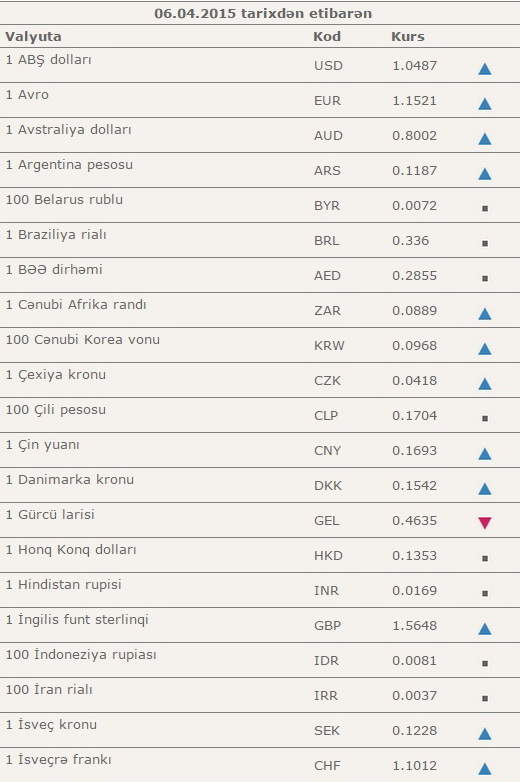Click the 0.8002 rate for AUD

tap(414, 136)
